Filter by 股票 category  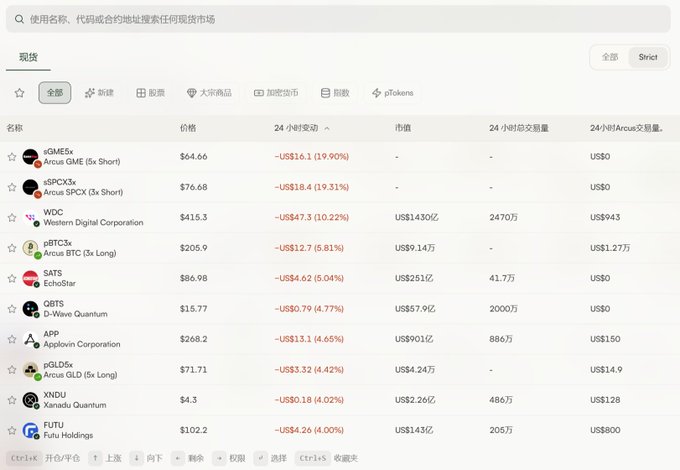pyautogui.click(x=150, y=93)
